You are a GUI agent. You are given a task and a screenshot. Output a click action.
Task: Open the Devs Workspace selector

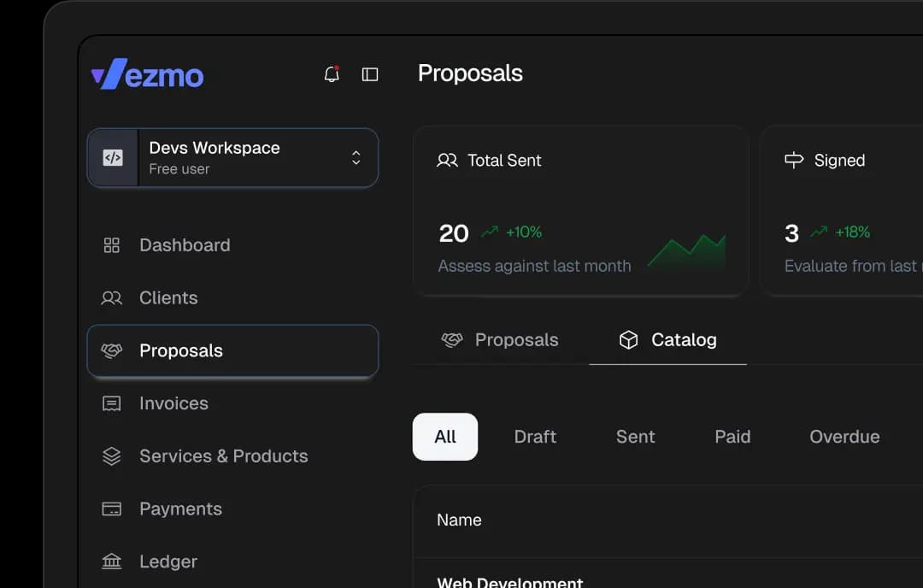[x=232, y=157]
